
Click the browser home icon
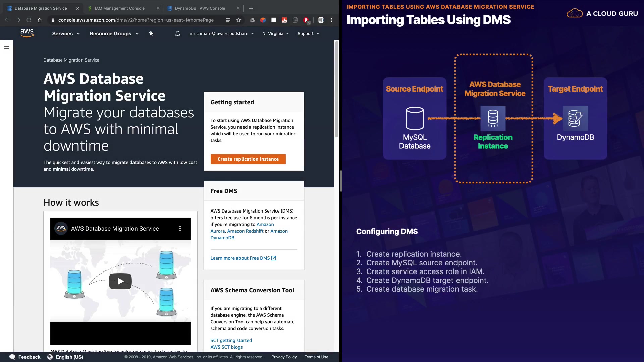(x=40, y=20)
